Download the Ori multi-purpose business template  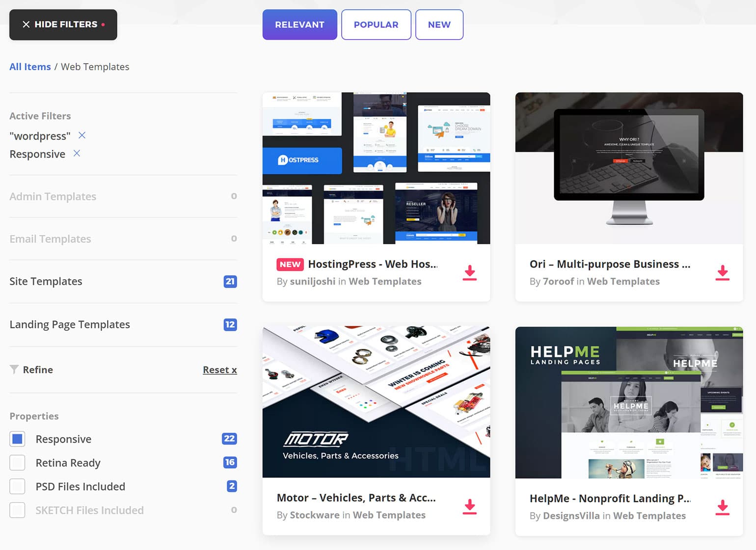(x=722, y=273)
